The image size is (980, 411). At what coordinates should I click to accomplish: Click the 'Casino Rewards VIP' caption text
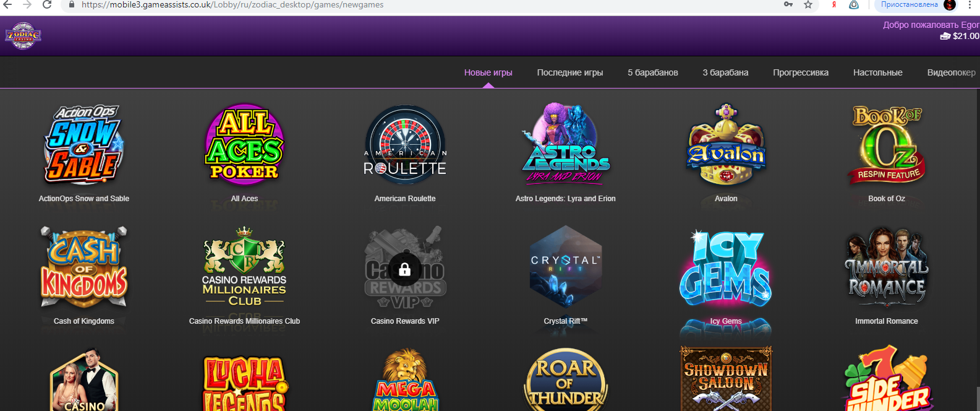(x=405, y=321)
